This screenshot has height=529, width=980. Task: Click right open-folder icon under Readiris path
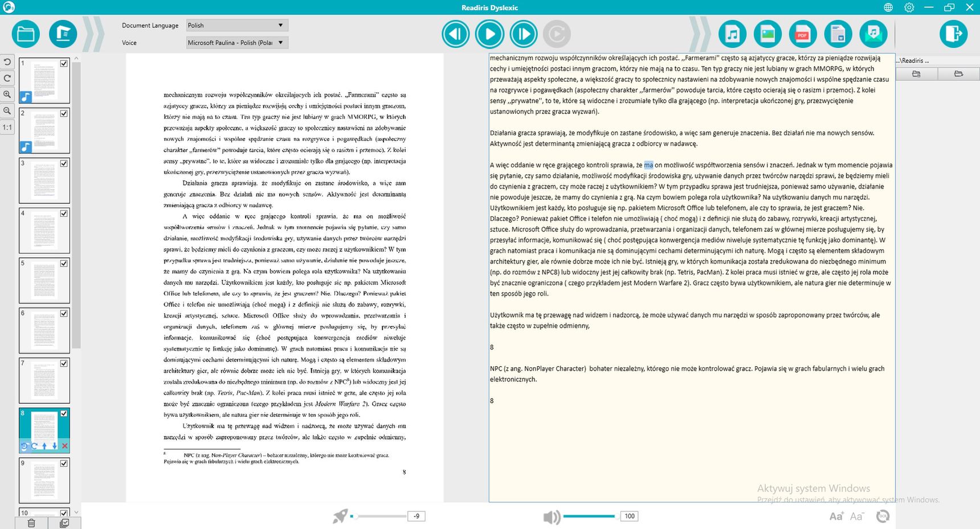958,73
